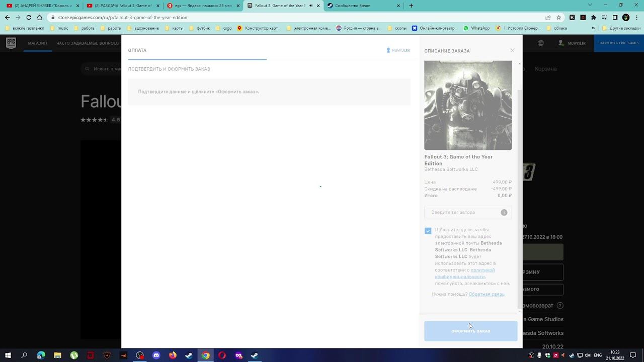Screen dimensions: 644x362
Task: Click 'ЗАГРУЗИТЬ EPIC GAMES' download button
Action: (619, 43)
